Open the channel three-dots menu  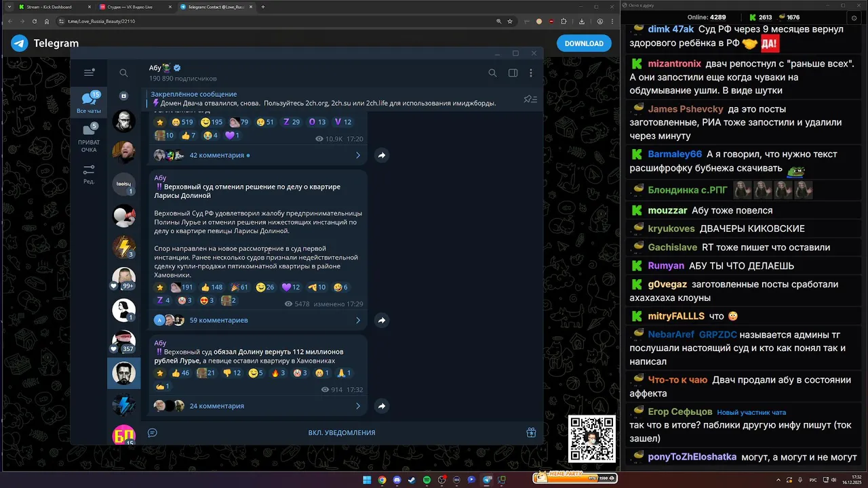tap(531, 73)
